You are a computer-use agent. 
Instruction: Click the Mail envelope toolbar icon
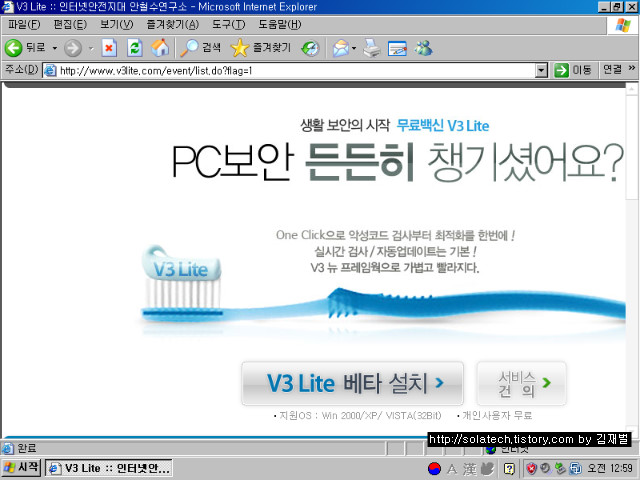point(341,48)
